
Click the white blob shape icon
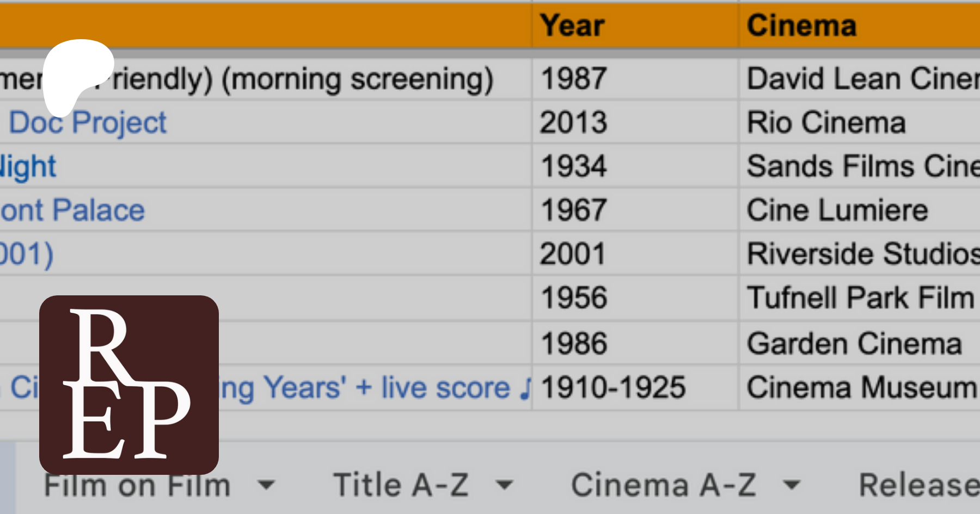pos(76,73)
